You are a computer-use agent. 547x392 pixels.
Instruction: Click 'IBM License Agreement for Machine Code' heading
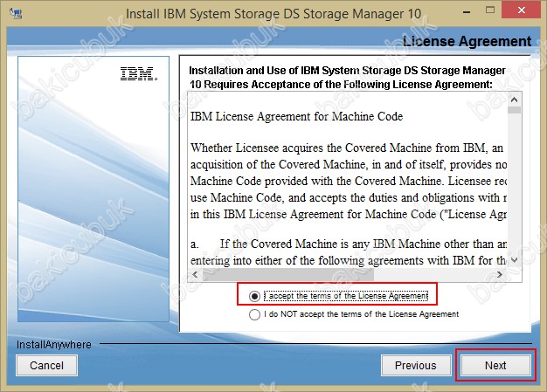tap(296, 116)
